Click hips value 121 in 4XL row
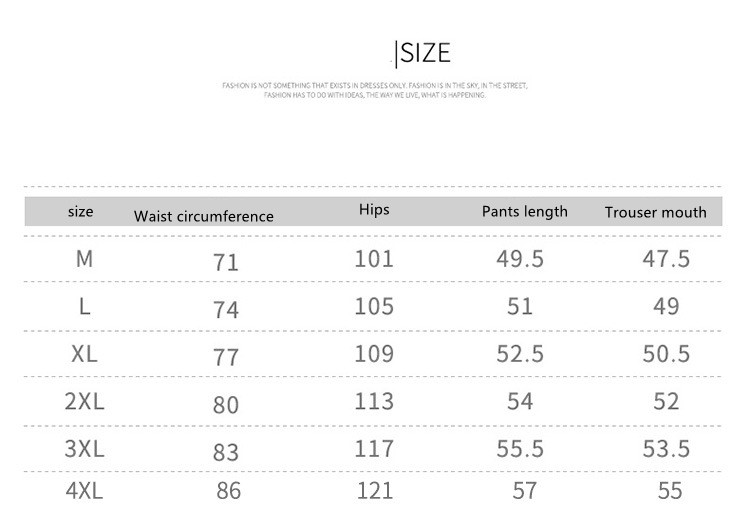The image size is (750, 511). [374, 492]
